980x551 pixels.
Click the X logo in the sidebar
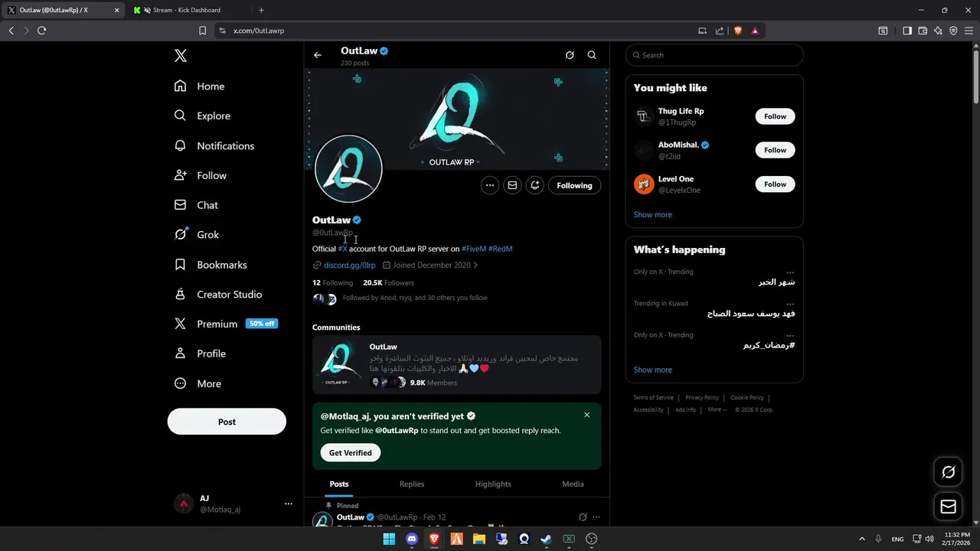point(181,56)
